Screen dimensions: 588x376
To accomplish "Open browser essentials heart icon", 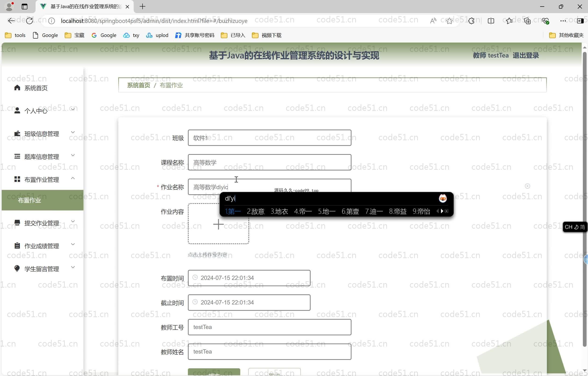I will pos(545,21).
